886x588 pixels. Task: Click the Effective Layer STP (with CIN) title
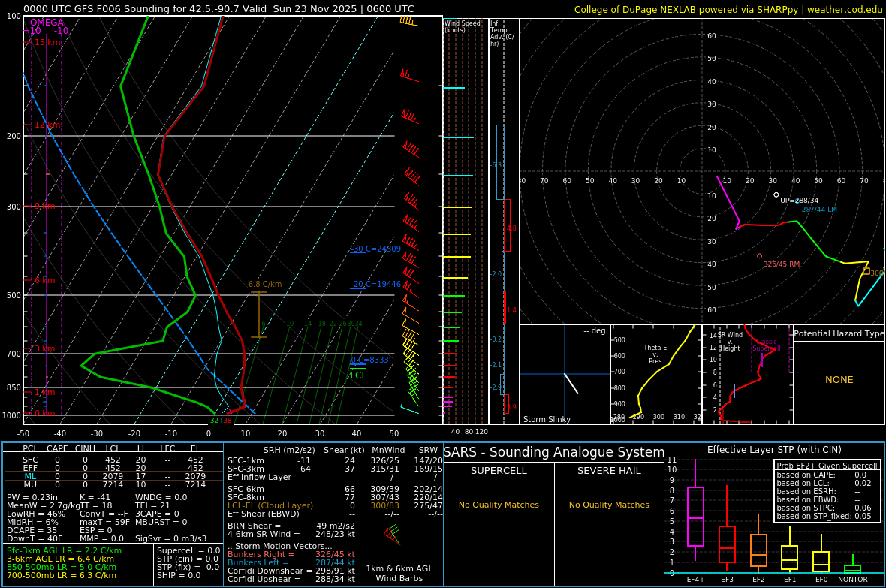tap(774, 450)
